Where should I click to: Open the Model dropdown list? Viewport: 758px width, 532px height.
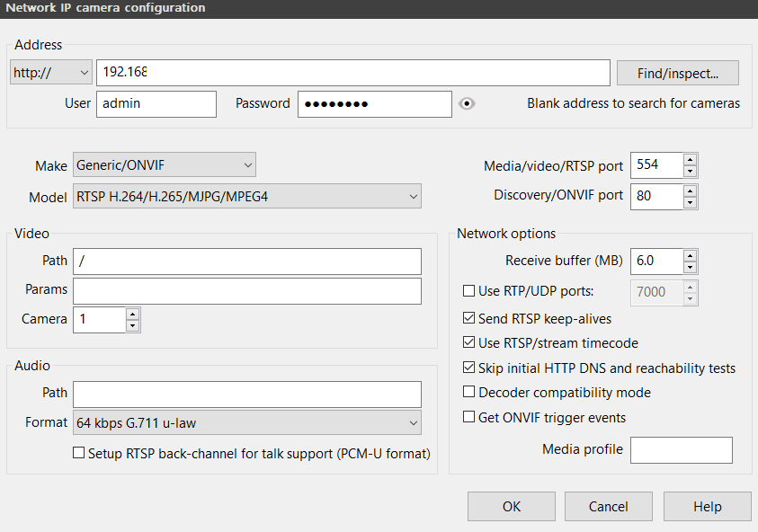[x=246, y=196]
